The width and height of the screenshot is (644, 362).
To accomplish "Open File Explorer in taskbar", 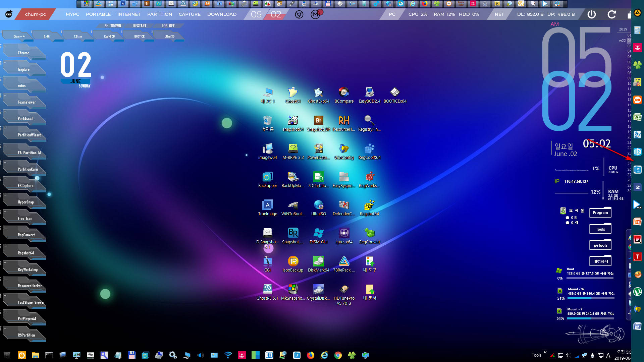I will click(x=35, y=355).
